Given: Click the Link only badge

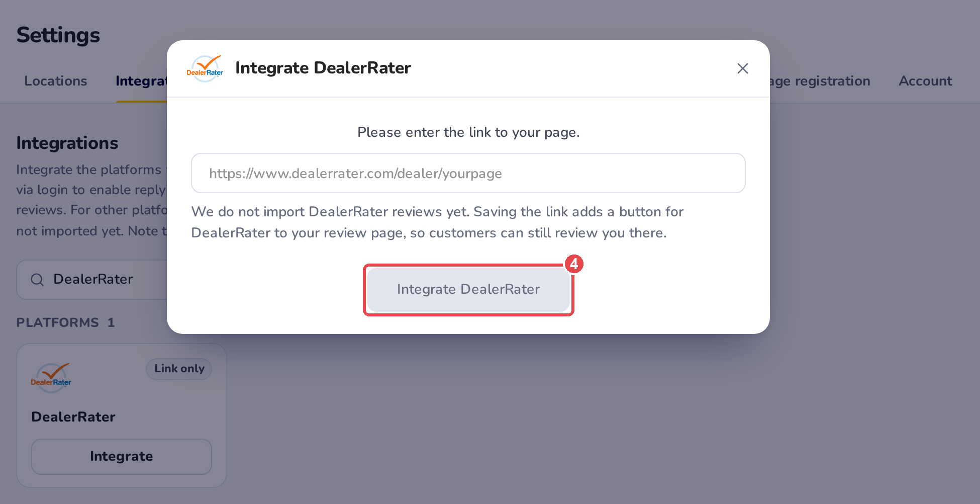Looking at the screenshot, I should tap(179, 369).
